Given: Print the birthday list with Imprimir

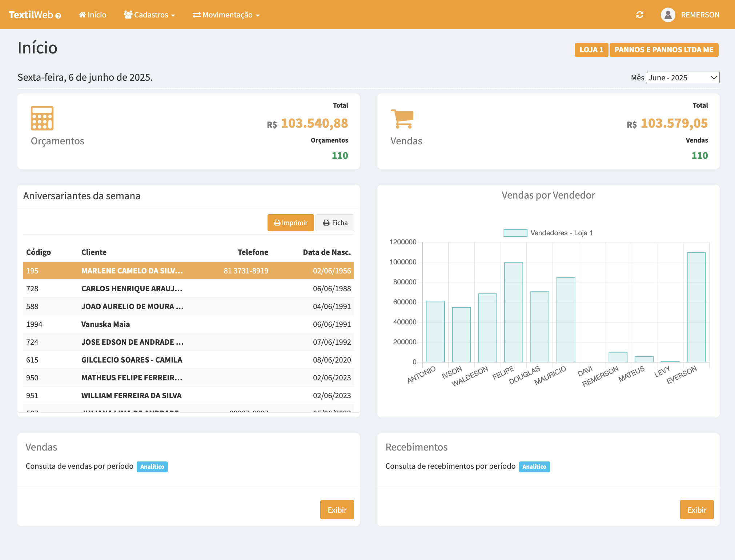Looking at the screenshot, I should (290, 223).
